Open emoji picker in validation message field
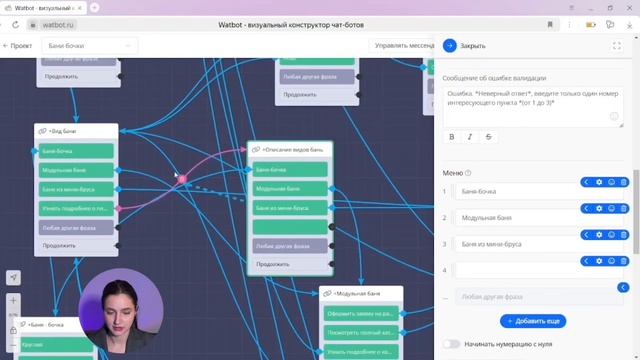The height and width of the screenshot is (360, 640). point(614,116)
